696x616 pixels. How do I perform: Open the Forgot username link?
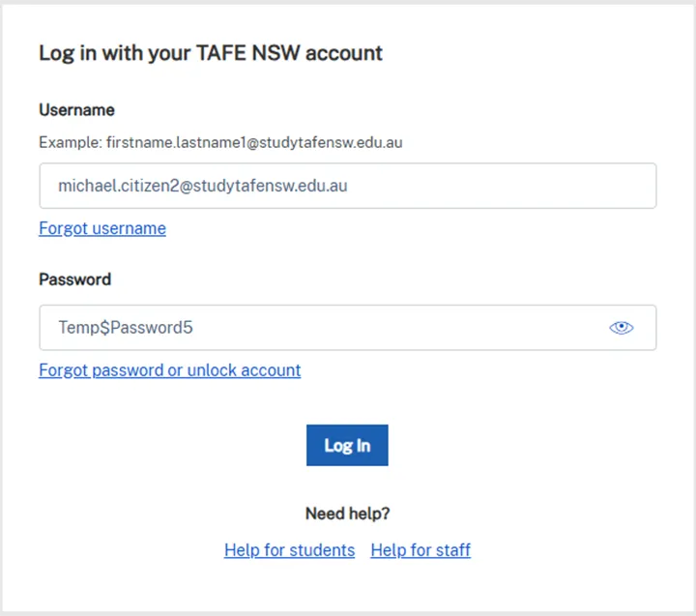tap(102, 228)
